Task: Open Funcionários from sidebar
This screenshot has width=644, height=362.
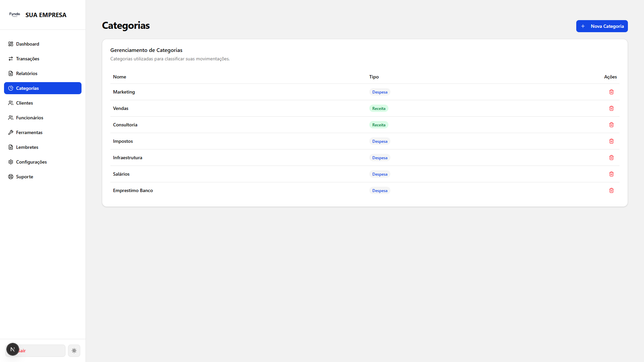Action: pos(30,118)
